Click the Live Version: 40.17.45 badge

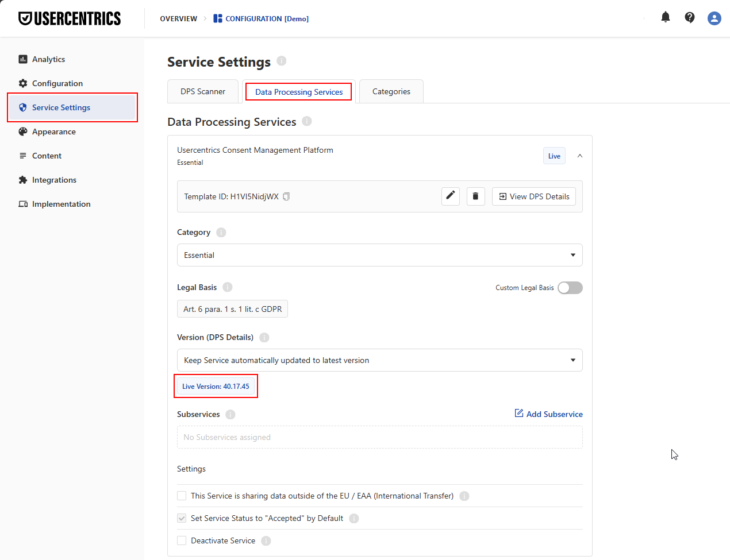216,387
